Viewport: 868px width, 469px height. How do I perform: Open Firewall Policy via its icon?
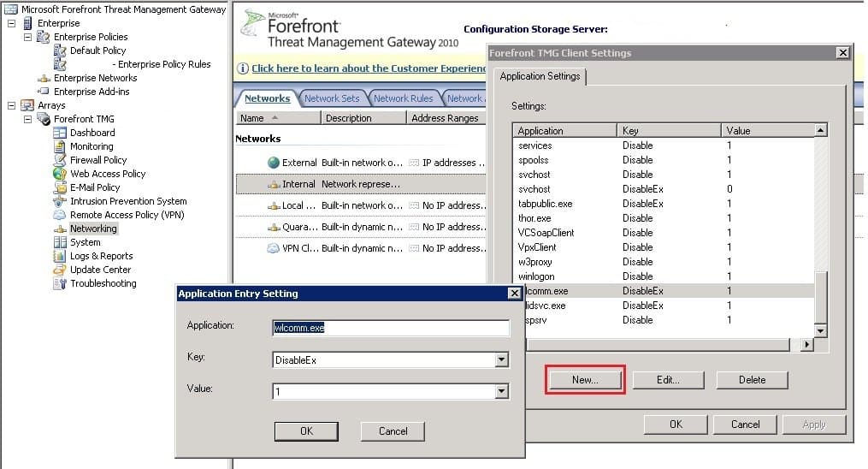60,160
